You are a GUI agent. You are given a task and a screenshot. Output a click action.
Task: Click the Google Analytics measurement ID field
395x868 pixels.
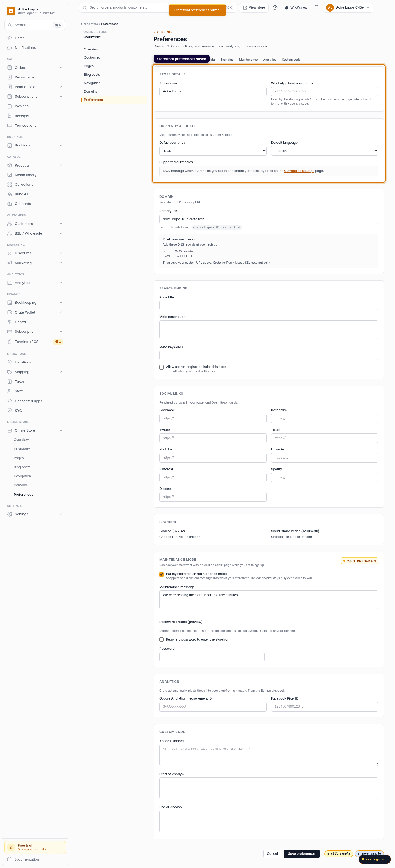(213, 707)
